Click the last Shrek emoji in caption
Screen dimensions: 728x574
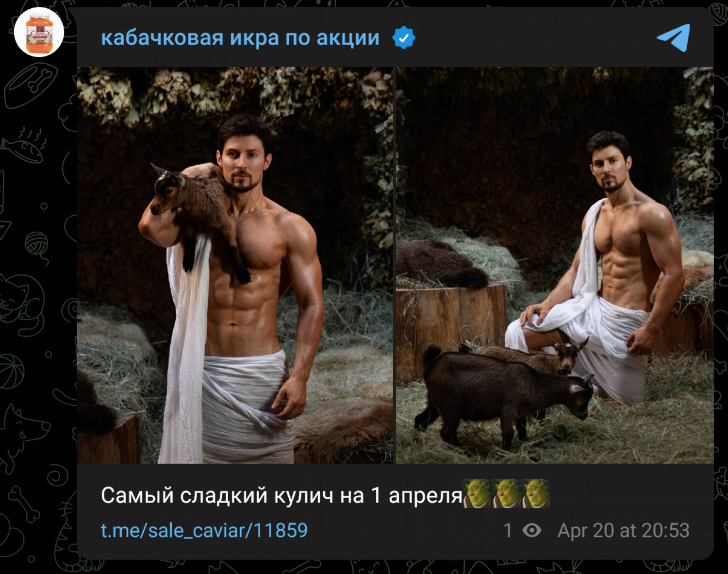pyautogui.click(x=536, y=493)
